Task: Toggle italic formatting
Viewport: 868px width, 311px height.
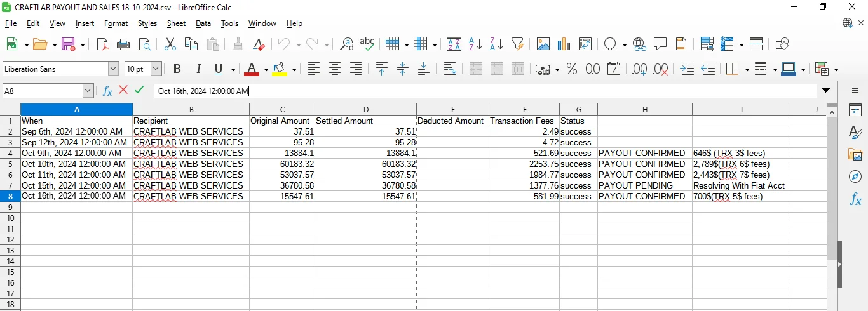Action: coord(198,69)
